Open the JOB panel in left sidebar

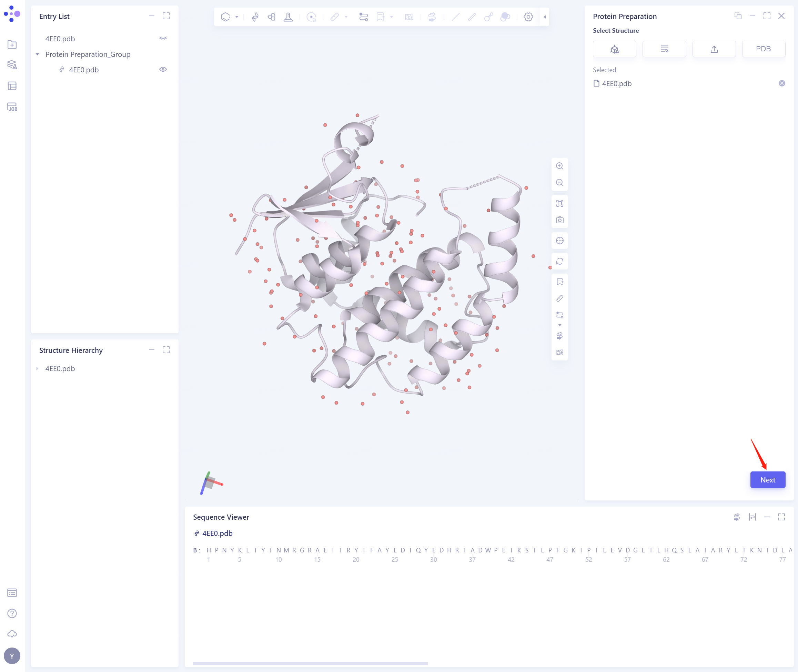pyautogui.click(x=12, y=107)
